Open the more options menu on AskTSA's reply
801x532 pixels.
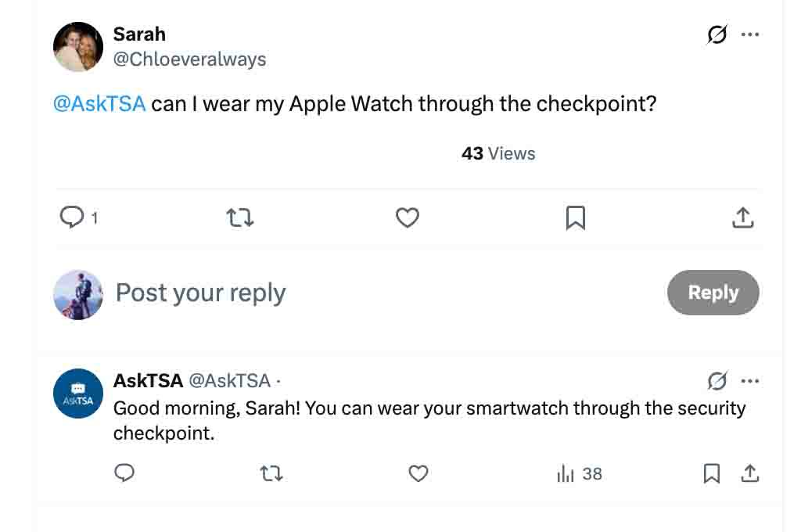click(750, 381)
